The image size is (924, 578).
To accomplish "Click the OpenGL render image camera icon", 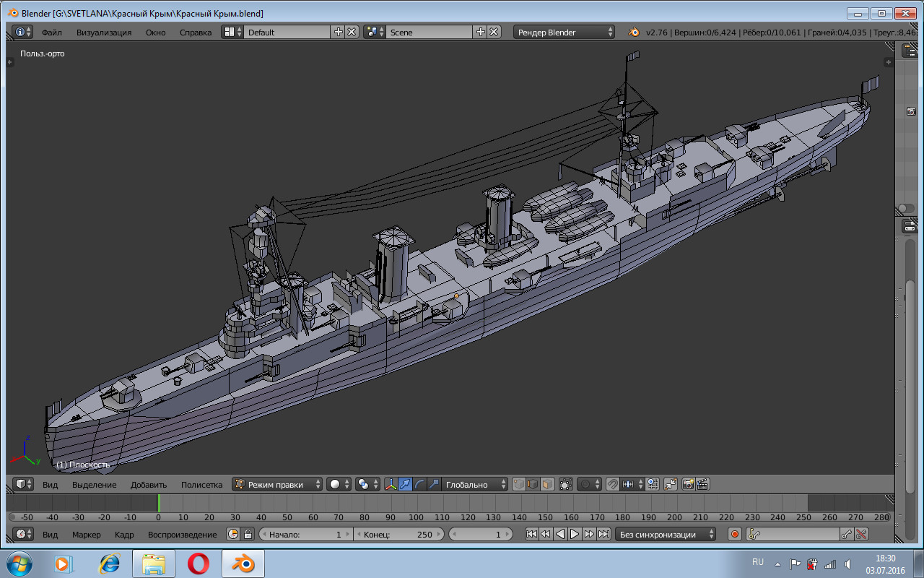I will tap(688, 484).
